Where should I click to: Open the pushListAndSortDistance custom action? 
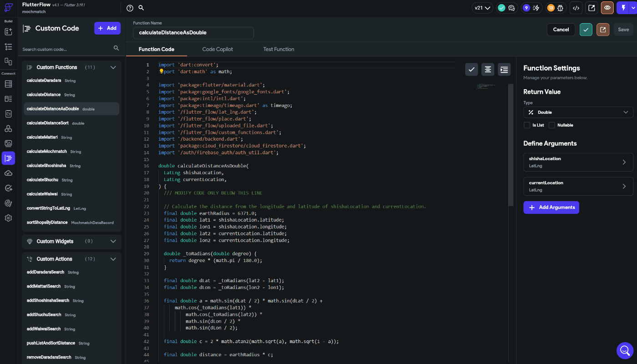[x=71, y=343]
